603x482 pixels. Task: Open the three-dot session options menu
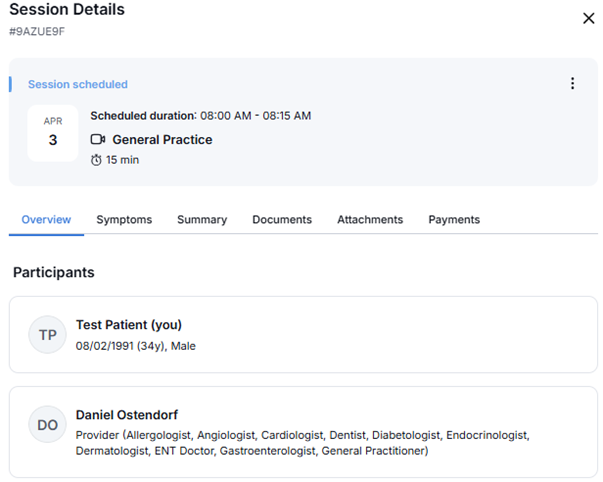coord(572,84)
